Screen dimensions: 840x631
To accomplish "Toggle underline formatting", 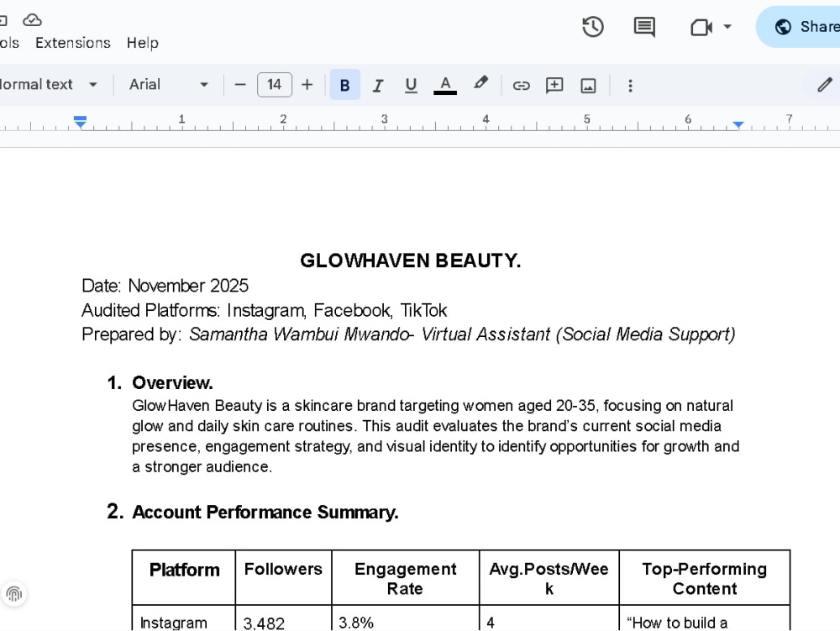I will [411, 85].
